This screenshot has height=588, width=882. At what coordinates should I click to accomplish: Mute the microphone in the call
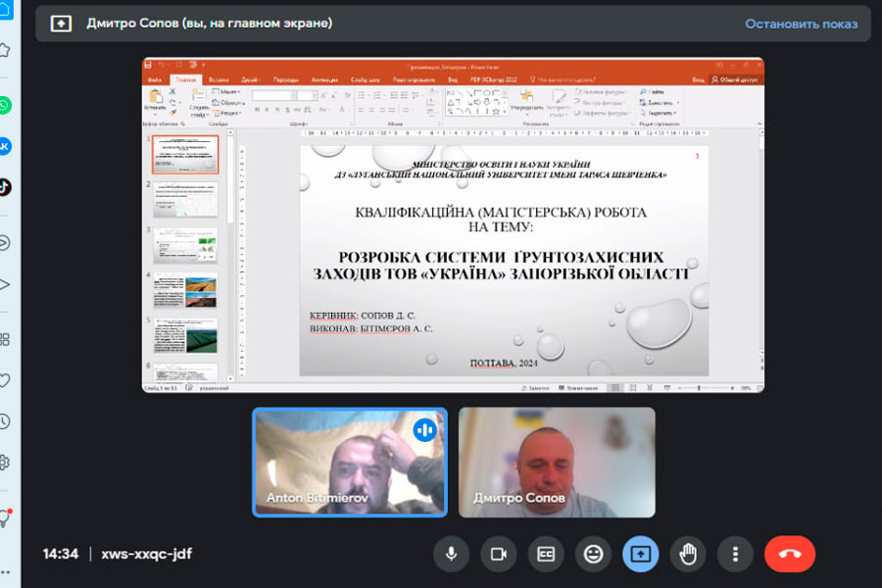pos(451,554)
